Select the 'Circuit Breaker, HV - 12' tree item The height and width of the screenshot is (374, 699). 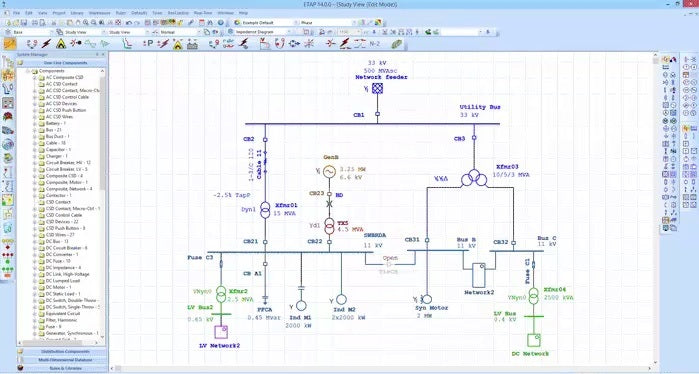click(68, 163)
